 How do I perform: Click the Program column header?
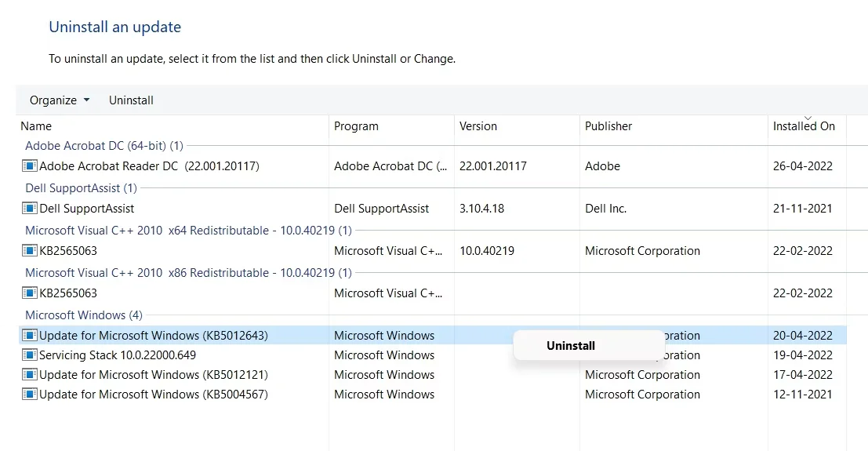[x=356, y=126]
